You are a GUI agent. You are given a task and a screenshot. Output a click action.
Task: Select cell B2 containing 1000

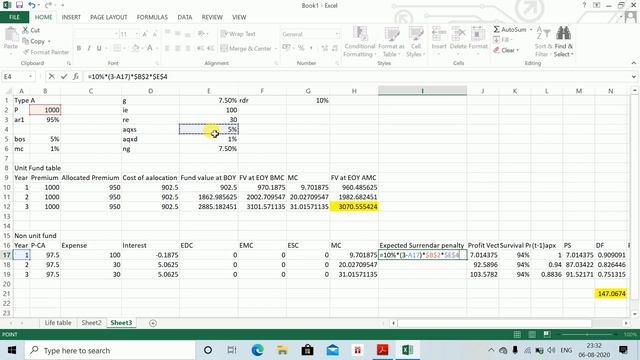45,110
